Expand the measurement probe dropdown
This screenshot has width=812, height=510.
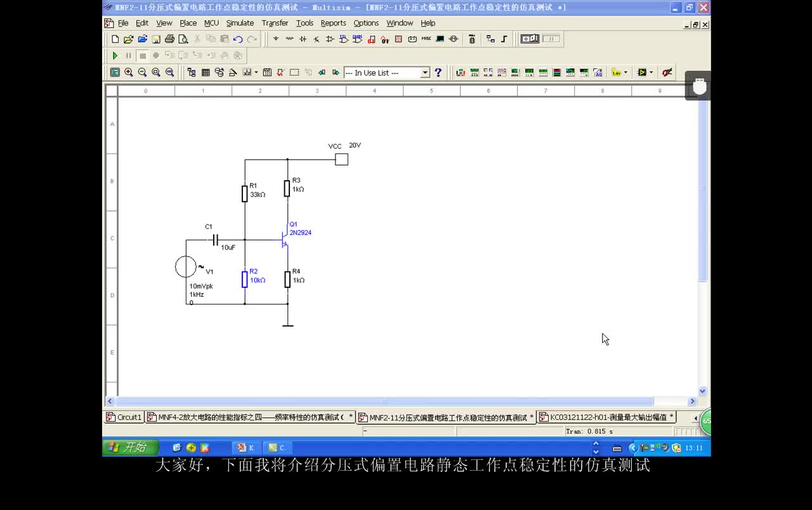pos(625,72)
